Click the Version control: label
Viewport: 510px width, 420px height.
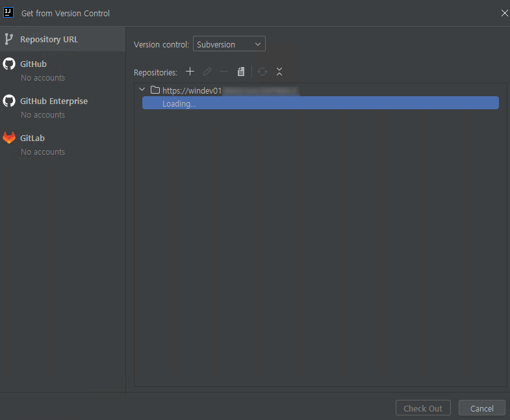click(161, 45)
